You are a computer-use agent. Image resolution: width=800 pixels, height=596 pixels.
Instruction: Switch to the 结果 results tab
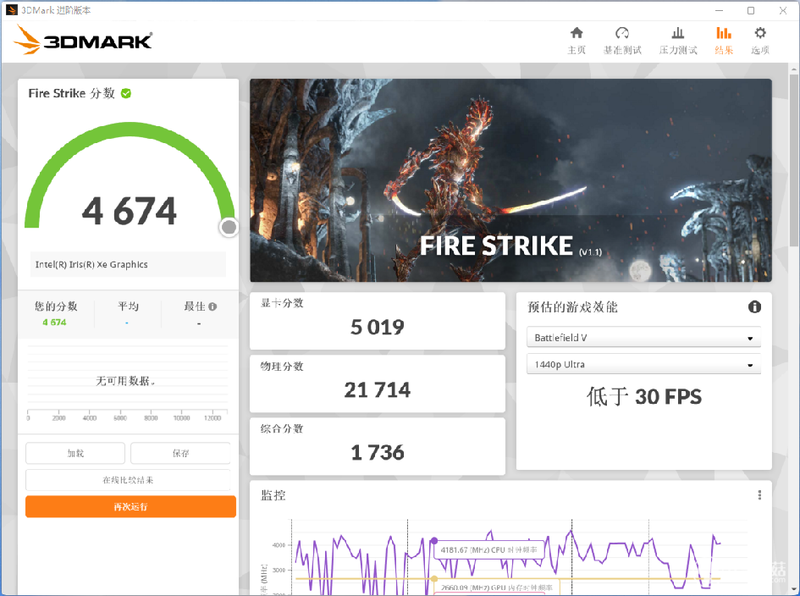point(723,41)
